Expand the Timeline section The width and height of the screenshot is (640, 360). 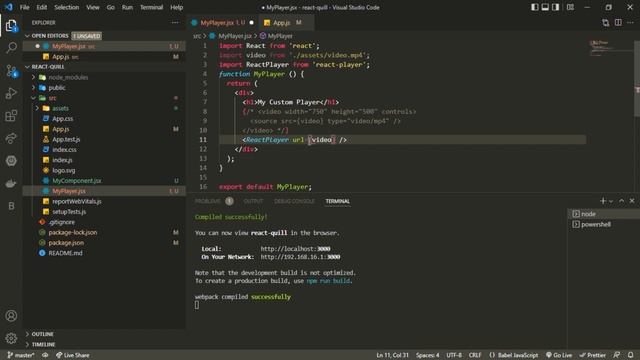(27, 344)
